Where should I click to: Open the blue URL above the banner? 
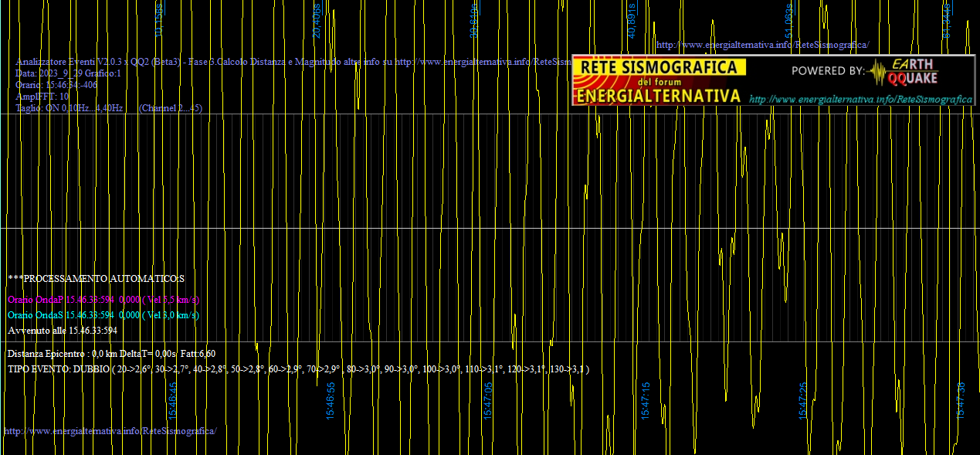(x=762, y=45)
